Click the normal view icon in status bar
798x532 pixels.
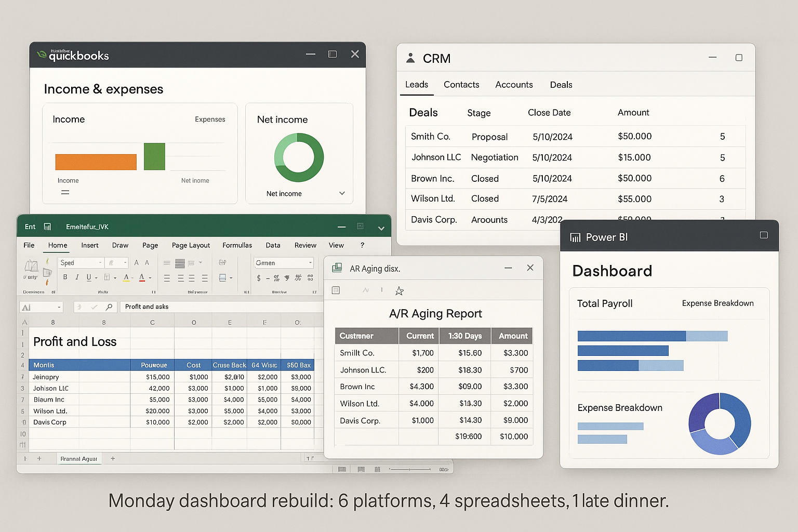[342, 469]
